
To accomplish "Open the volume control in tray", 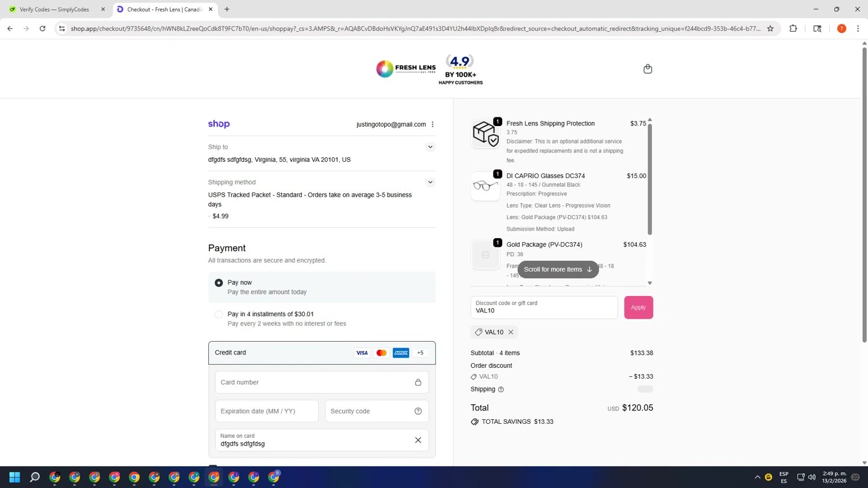I will tap(812, 477).
